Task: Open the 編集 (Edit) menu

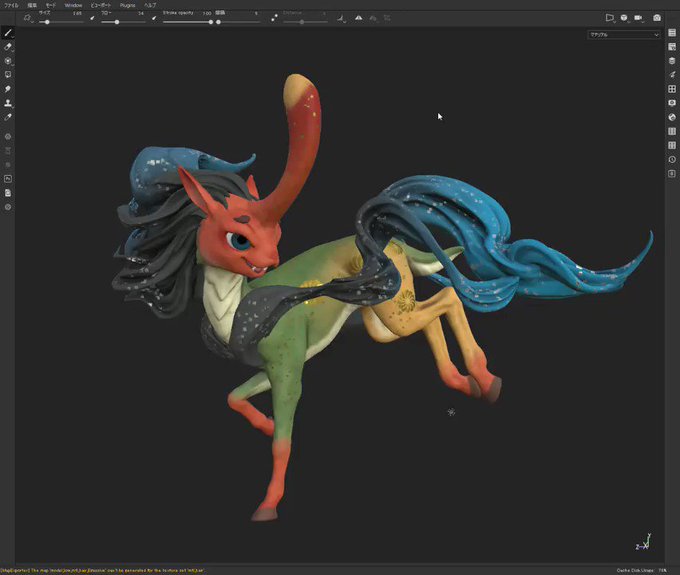Action: [32, 5]
